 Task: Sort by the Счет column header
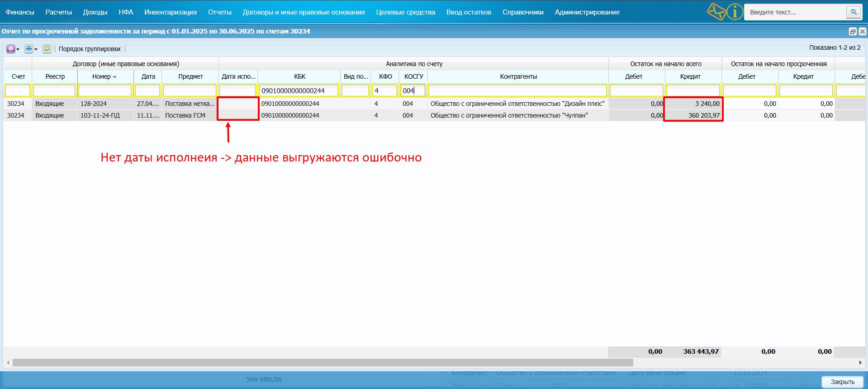(18, 76)
